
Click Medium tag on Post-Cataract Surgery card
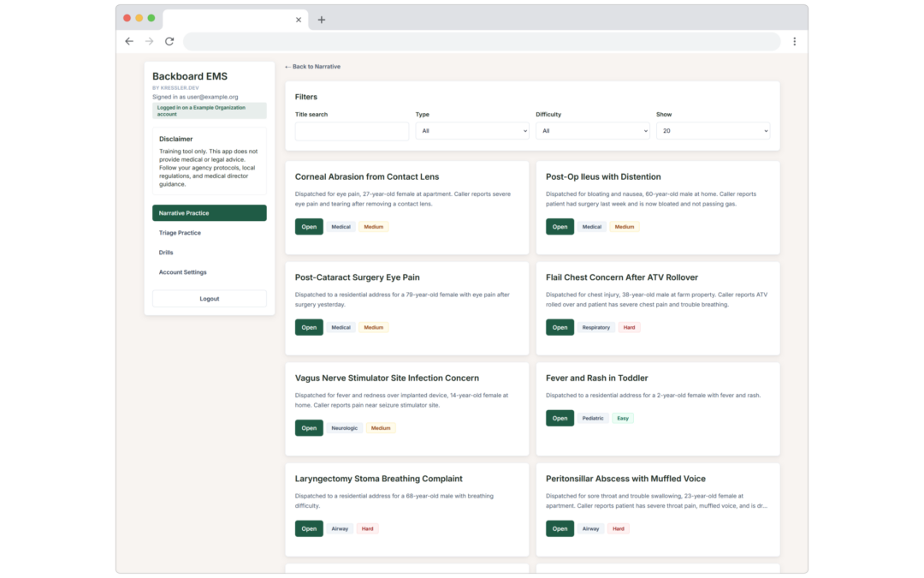(374, 327)
